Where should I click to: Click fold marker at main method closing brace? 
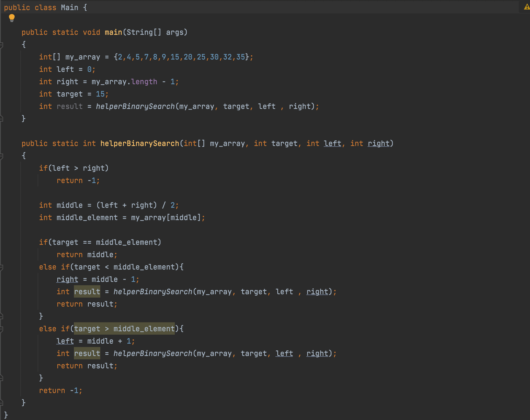(x=1, y=118)
